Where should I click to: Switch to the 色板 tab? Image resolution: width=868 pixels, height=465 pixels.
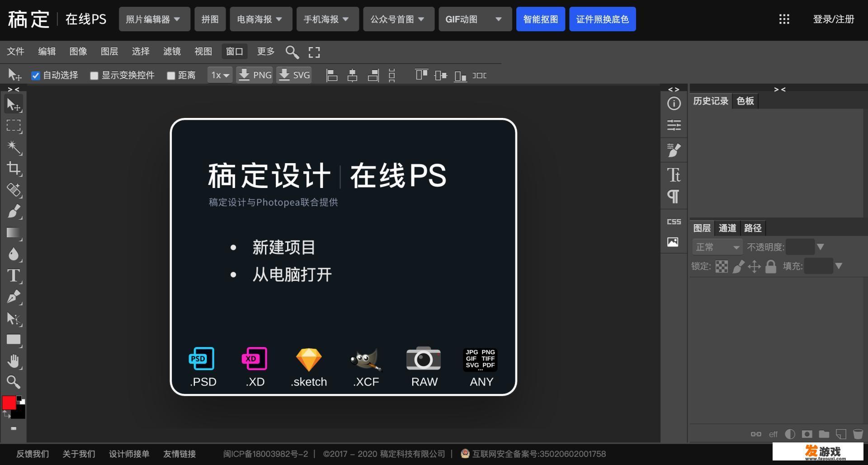[745, 101]
